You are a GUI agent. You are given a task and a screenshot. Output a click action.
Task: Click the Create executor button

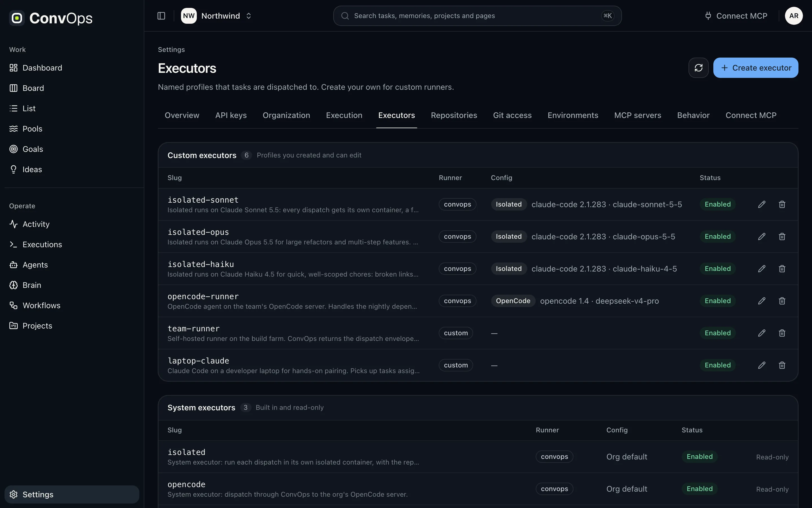tap(756, 68)
